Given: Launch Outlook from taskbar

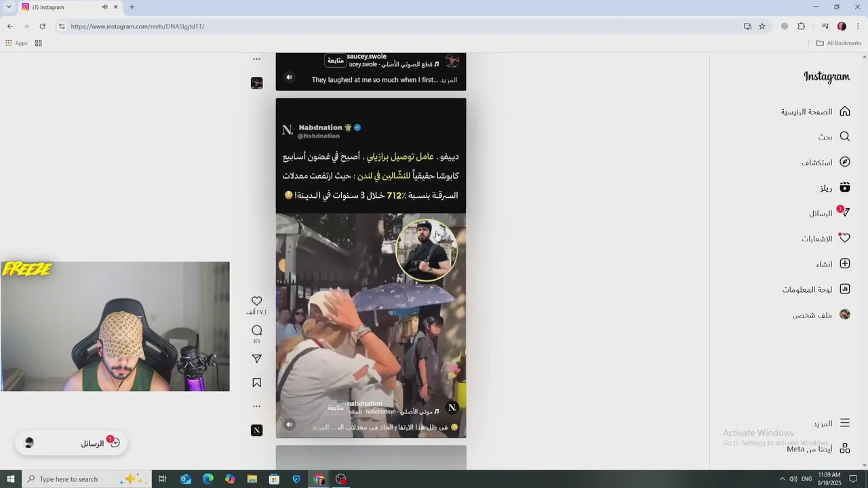Looking at the screenshot, I should [186, 479].
